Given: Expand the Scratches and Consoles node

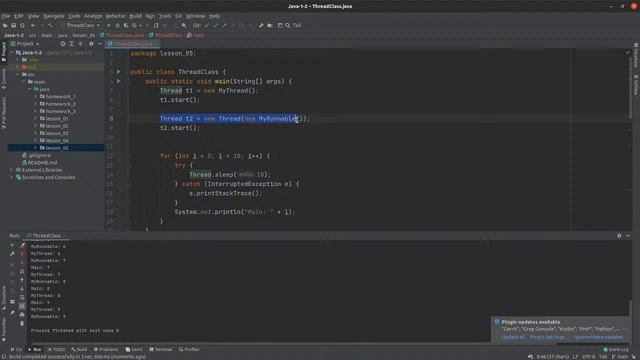Looking at the screenshot, I should click(x=12, y=177).
